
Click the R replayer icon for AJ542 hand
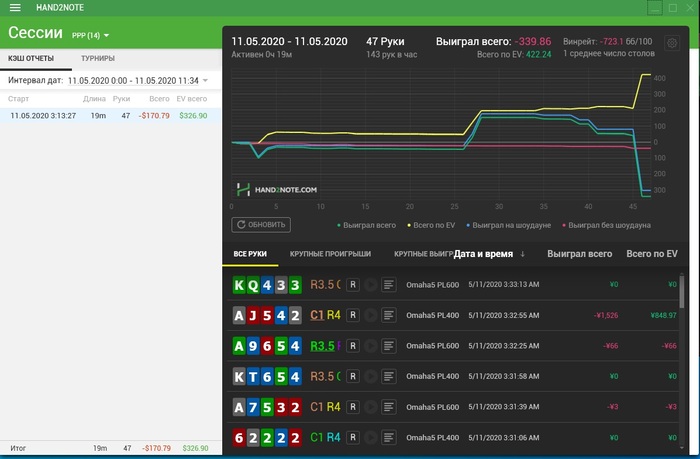coord(353,315)
